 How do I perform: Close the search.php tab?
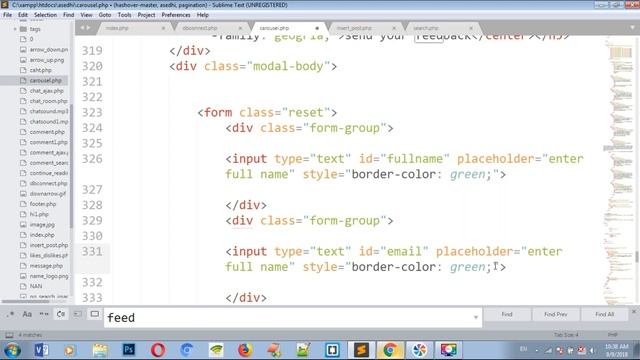pyautogui.click(x=471, y=28)
